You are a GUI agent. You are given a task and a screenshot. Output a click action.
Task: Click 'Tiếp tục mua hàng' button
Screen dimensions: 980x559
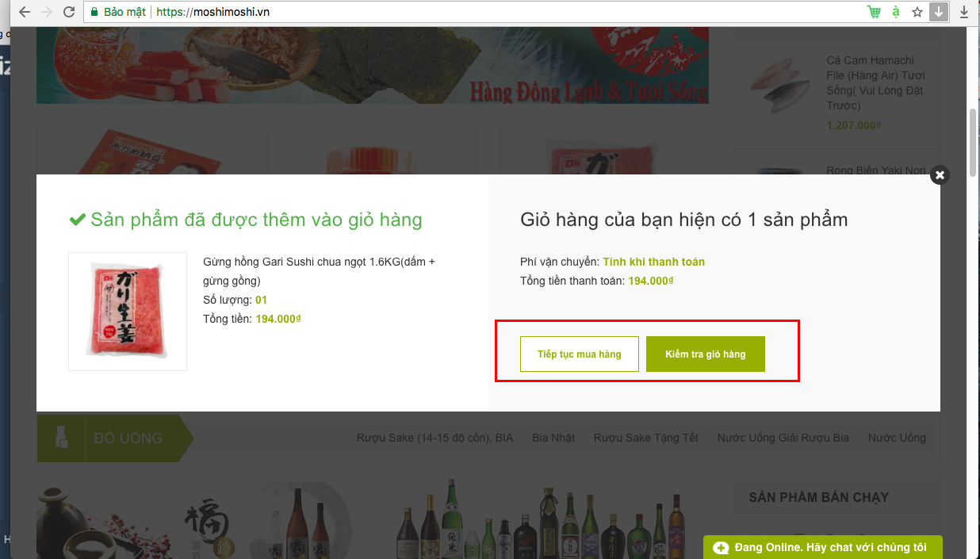pos(580,354)
